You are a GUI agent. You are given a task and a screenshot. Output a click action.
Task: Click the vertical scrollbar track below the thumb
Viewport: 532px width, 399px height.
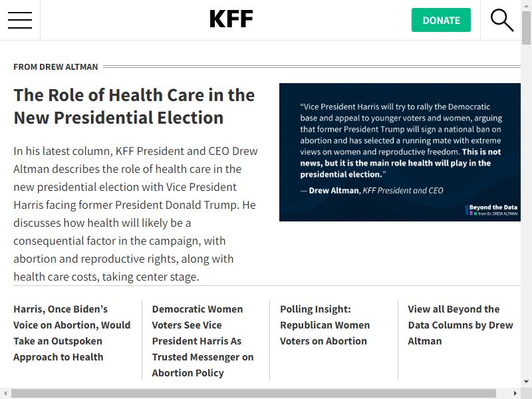pyautogui.click(x=526, y=210)
